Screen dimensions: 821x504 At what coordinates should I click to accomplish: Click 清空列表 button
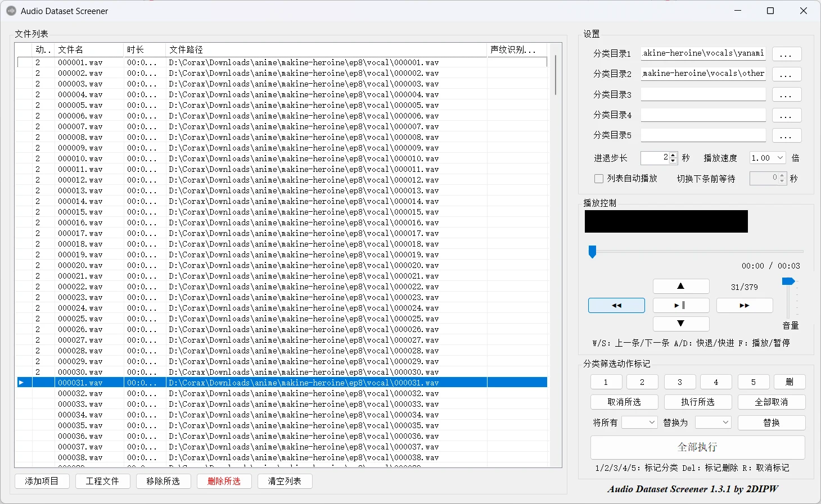point(285,482)
